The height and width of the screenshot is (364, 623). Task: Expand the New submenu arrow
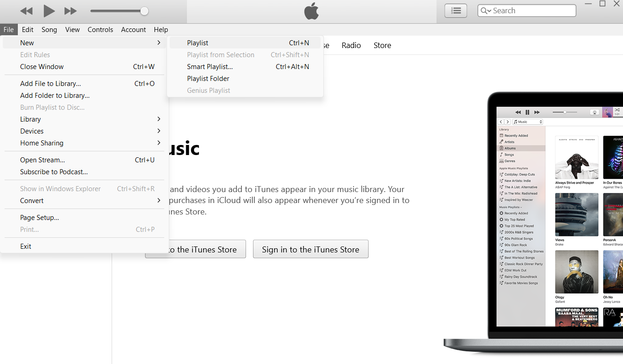159,43
